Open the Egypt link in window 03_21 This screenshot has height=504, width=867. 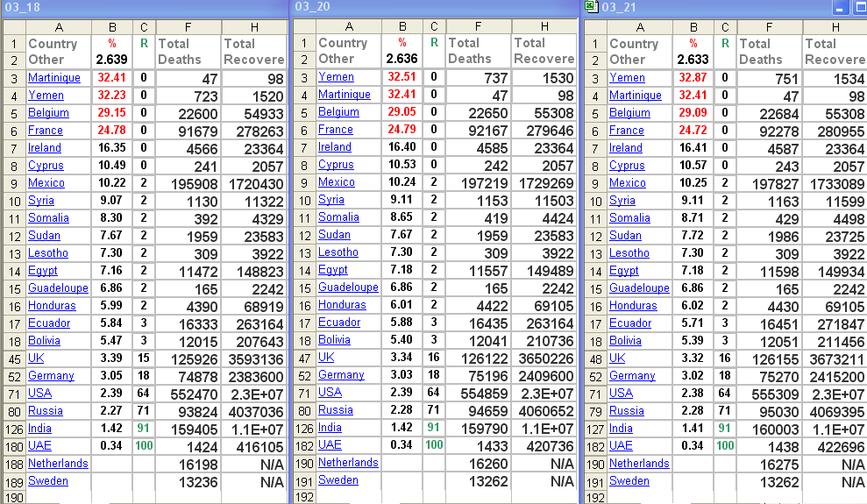point(623,270)
